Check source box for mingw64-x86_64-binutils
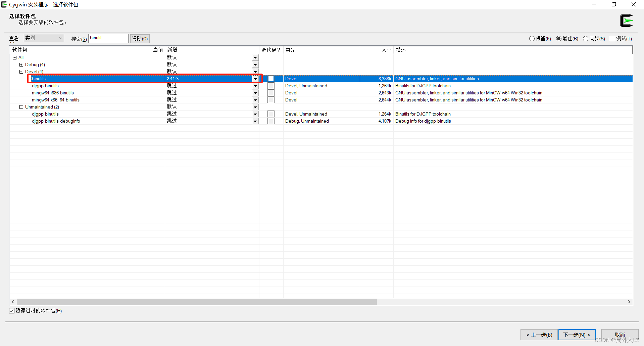 pyautogui.click(x=271, y=100)
